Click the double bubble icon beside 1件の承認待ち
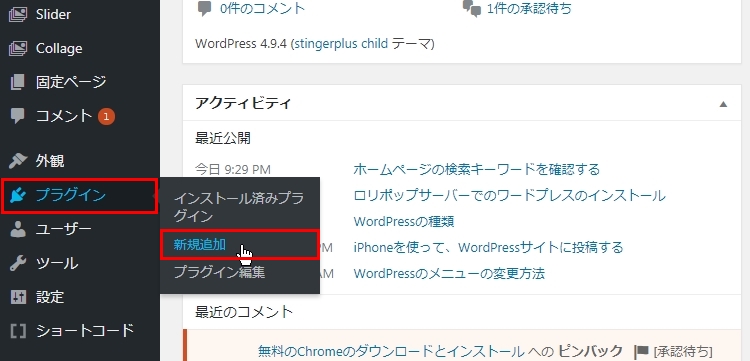Image resolution: width=750 pixels, height=361 pixels. coord(472,9)
